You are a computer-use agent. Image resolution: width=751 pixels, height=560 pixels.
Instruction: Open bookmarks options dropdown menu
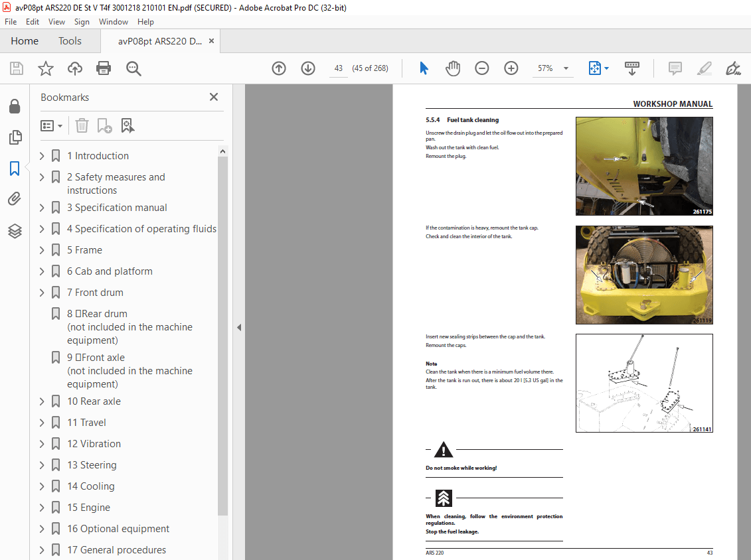coord(51,126)
